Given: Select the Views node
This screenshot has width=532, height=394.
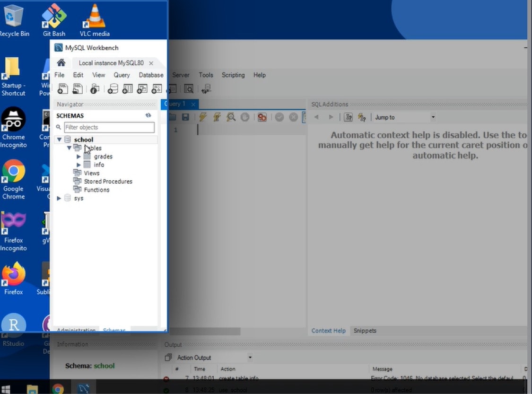Looking at the screenshot, I should 92,173.
